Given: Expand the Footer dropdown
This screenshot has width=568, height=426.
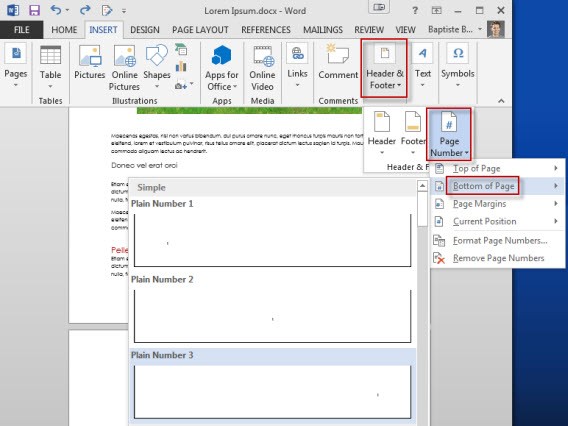Looking at the screenshot, I should coord(413,133).
